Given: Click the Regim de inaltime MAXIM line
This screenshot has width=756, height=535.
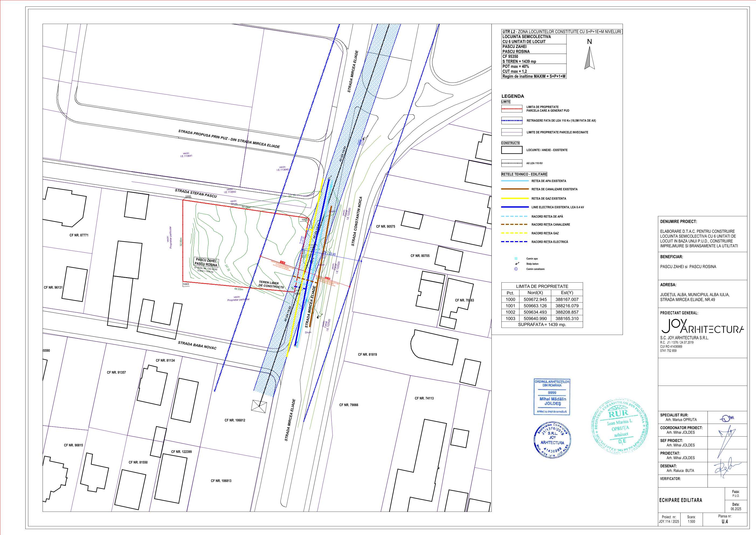Looking at the screenshot, I should [x=534, y=76].
